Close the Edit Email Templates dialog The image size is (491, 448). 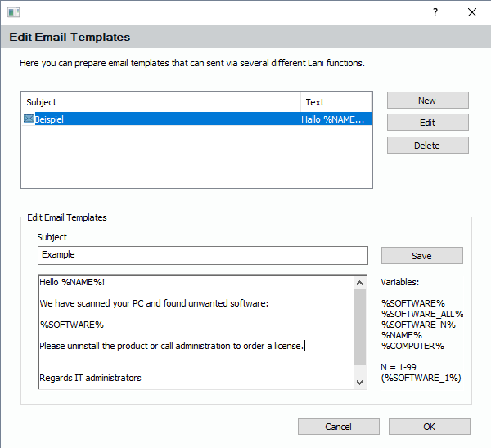(x=472, y=12)
